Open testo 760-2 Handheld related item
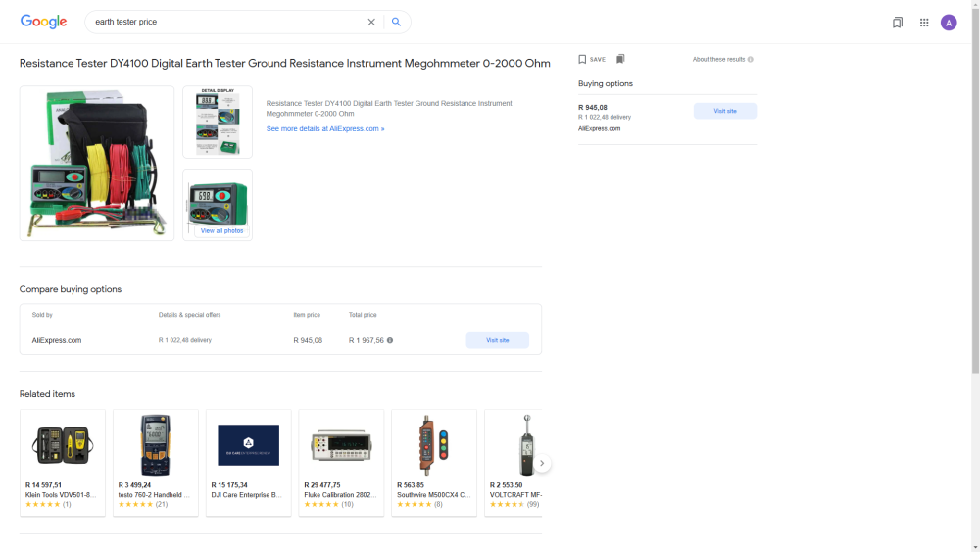This screenshot has height=552, width=980. pyautogui.click(x=156, y=463)
